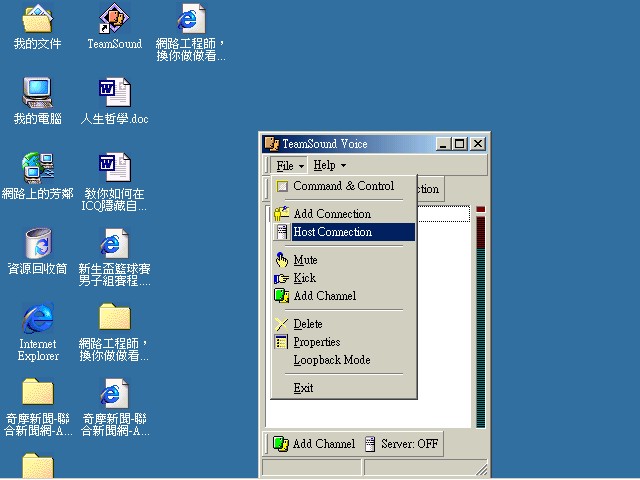The width and height of the screenshot is (640, 480).
Task: Toggle Loopback Mode in File menu
Action: coord(344,360)
